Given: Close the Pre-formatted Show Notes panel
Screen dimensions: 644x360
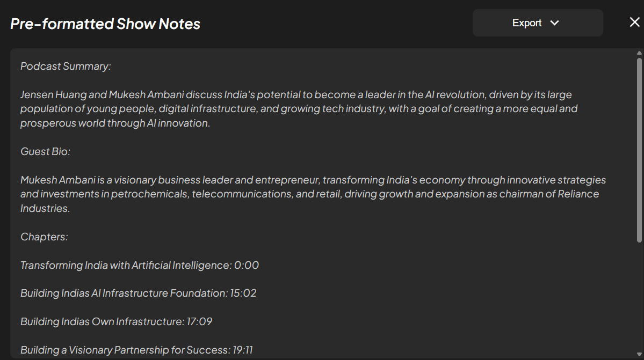Looking at the screenshot, I should click(x=634, y=22).
